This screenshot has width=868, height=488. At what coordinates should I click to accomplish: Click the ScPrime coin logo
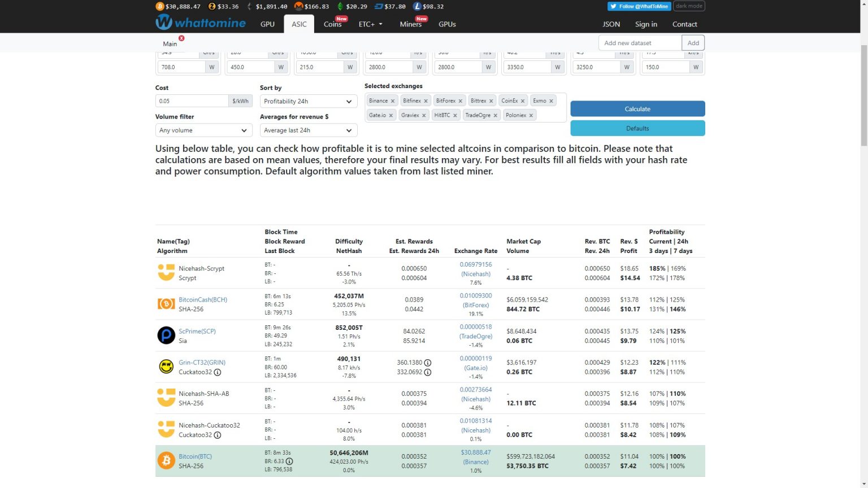pos(166,335)
